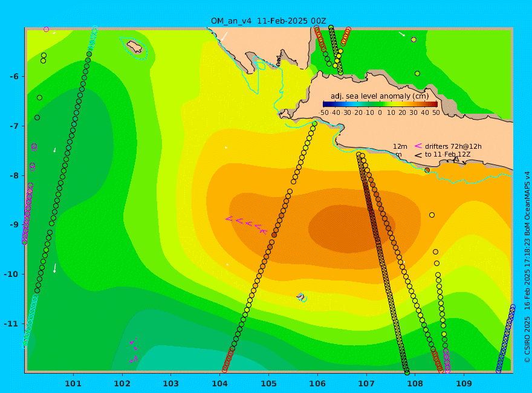Click longitude axis label 104

[220, 383]
